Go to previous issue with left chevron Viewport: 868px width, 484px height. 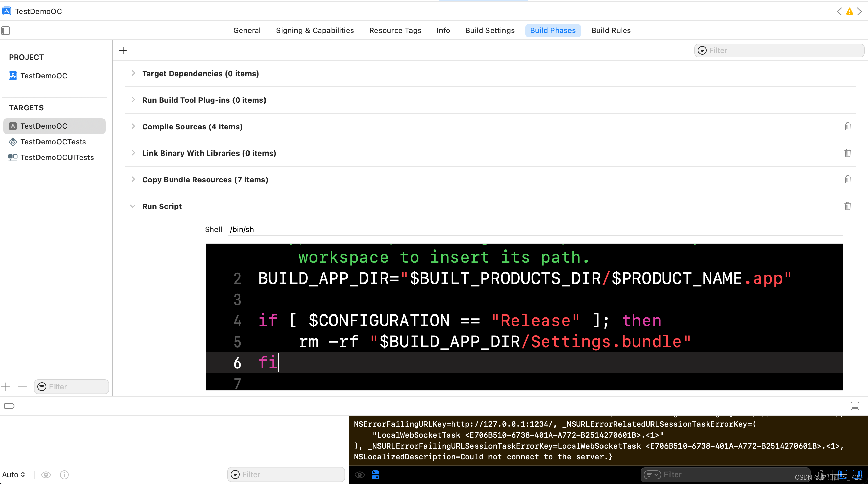[x=839, y=12]
